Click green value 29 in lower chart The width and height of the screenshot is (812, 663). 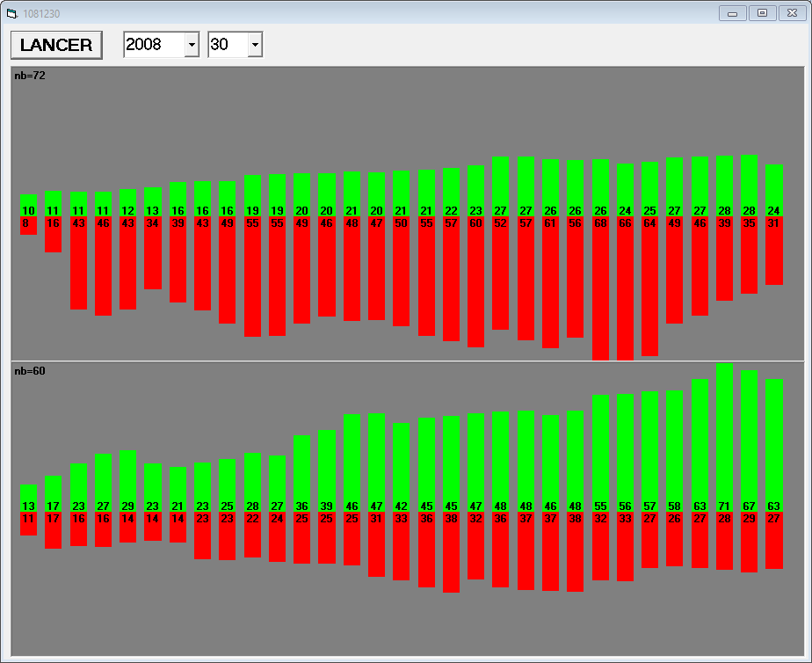128,506
